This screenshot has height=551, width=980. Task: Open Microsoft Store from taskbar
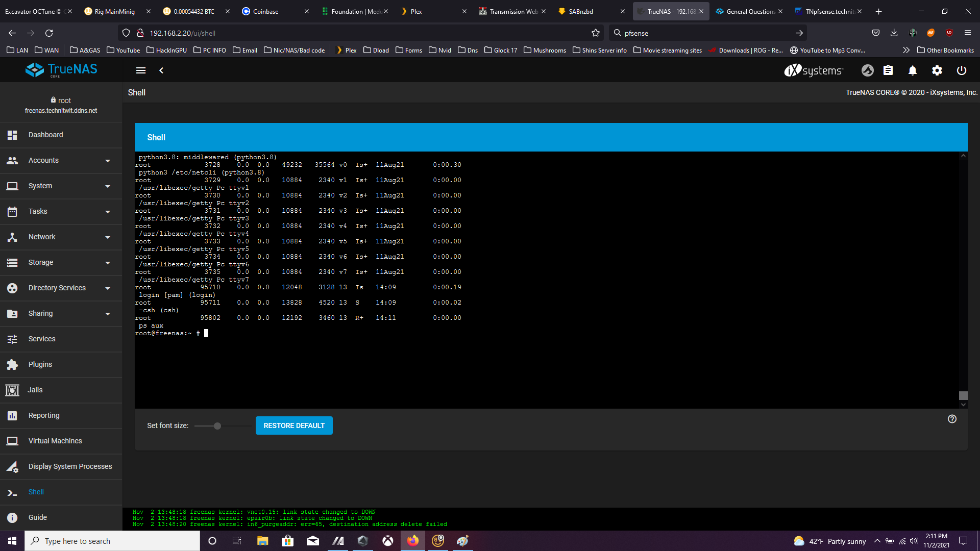click(287, 541)
